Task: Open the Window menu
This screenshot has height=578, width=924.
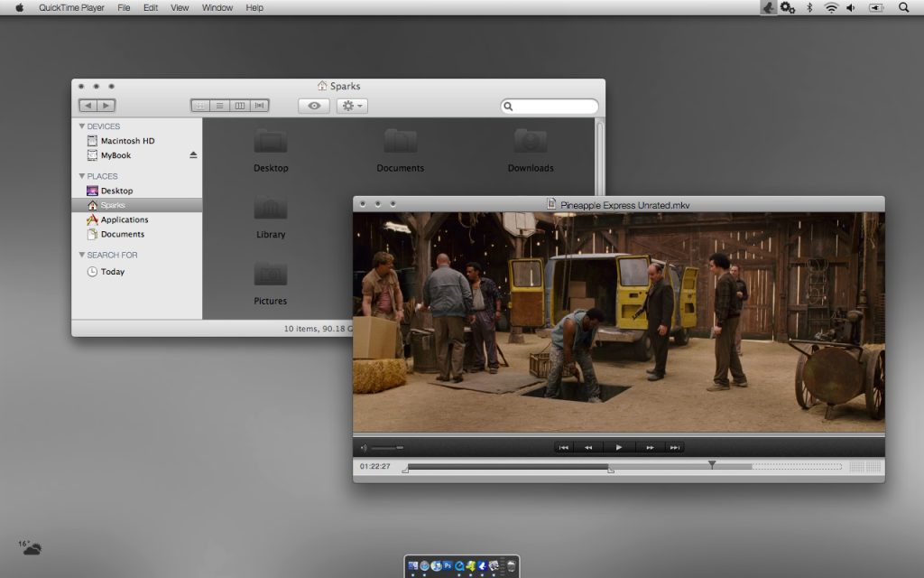Action: pos(217,7)
